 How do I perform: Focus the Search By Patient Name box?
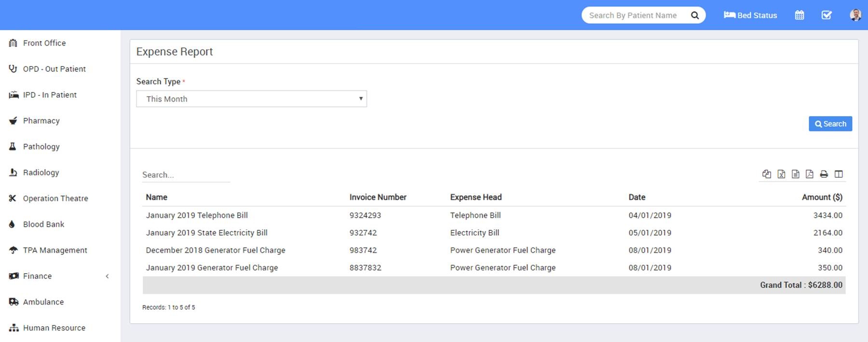point(633,15)
